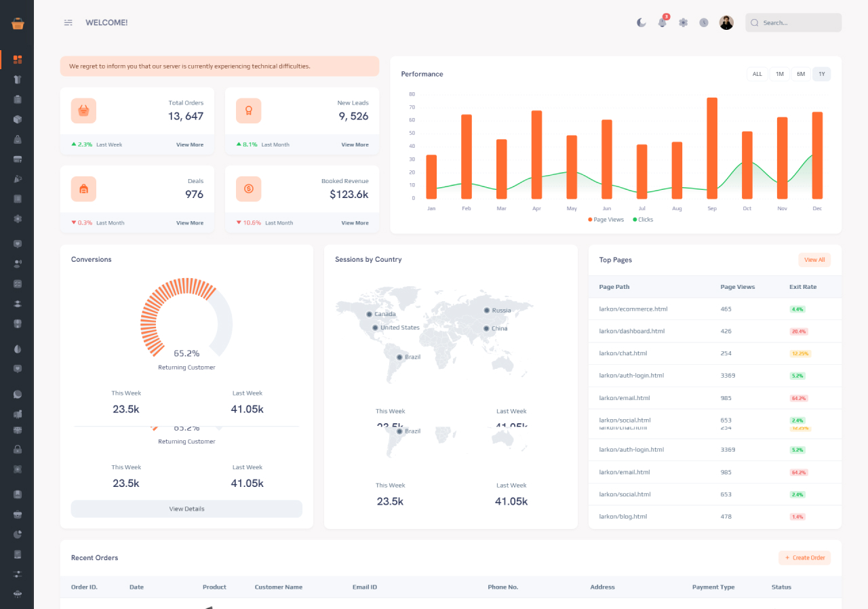The width and height of the screenshot is (868, 609).
Task: Click the Canada map marker
Action: click(x=369, y=314)
